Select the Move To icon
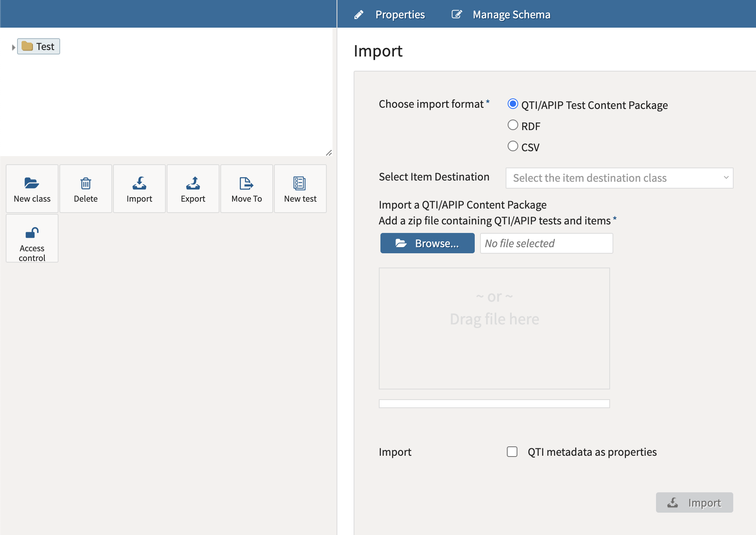 (x=246, y=183)
